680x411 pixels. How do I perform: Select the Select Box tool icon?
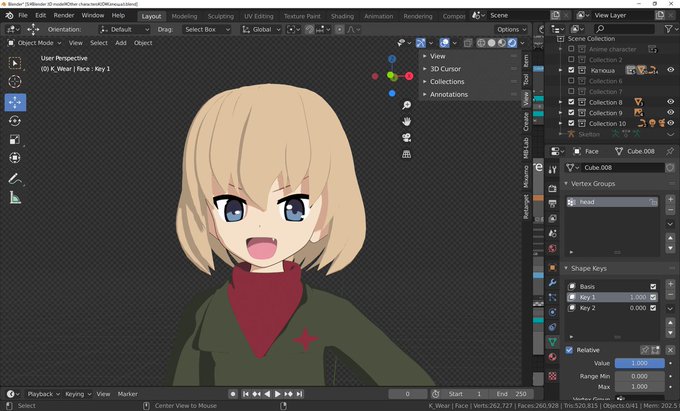click(x=15, y=63)
